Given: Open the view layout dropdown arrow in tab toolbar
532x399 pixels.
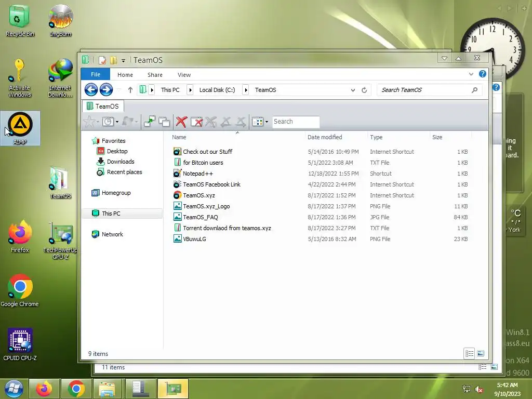Looking at the screenshot, I should coord(267,122).
